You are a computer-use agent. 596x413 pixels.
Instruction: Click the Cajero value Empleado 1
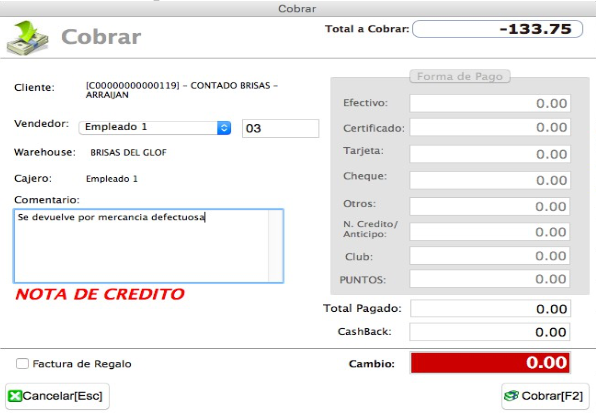[x=112, y=179]
